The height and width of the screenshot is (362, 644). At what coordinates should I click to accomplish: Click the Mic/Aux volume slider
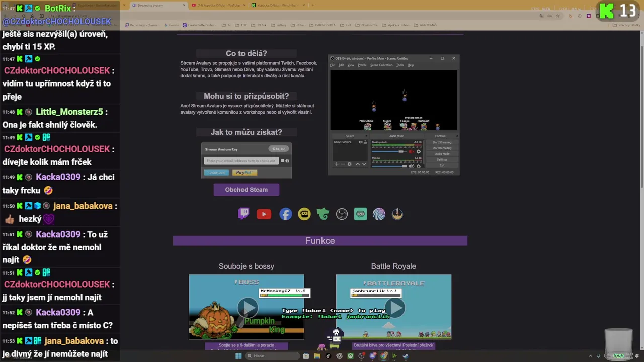point(389,166)
